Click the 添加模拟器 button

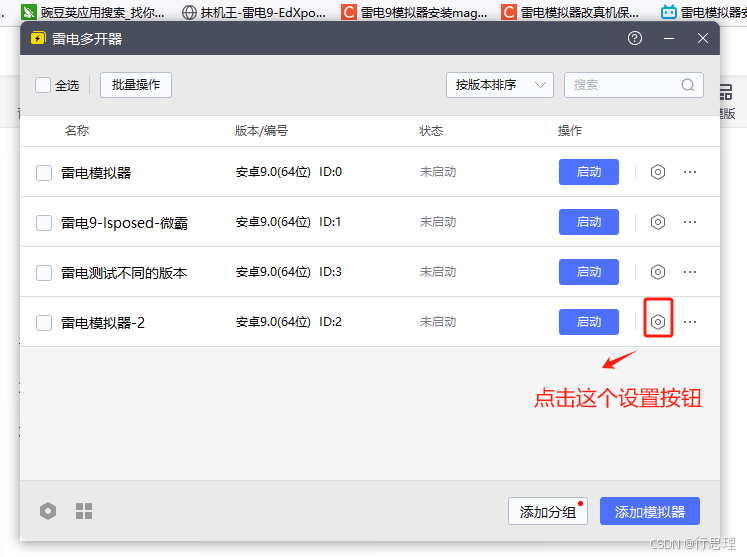[x=650, y=511]
